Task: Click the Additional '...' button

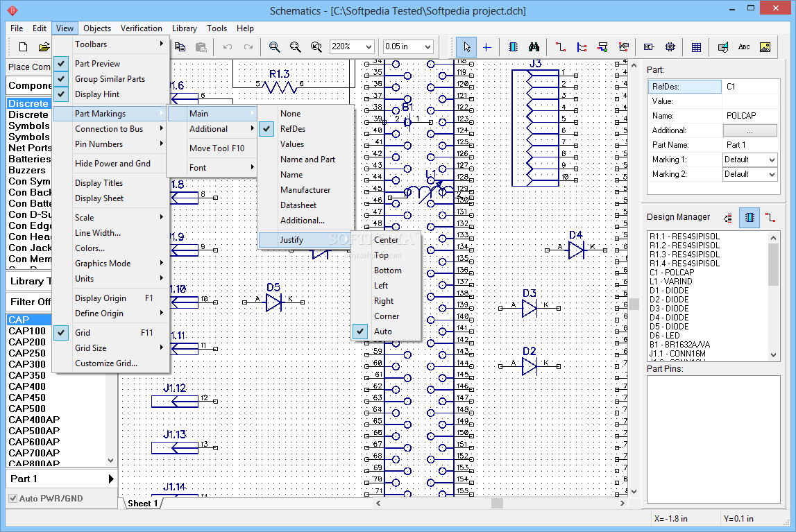Action: pyautogui.click(x=750, y=130)
